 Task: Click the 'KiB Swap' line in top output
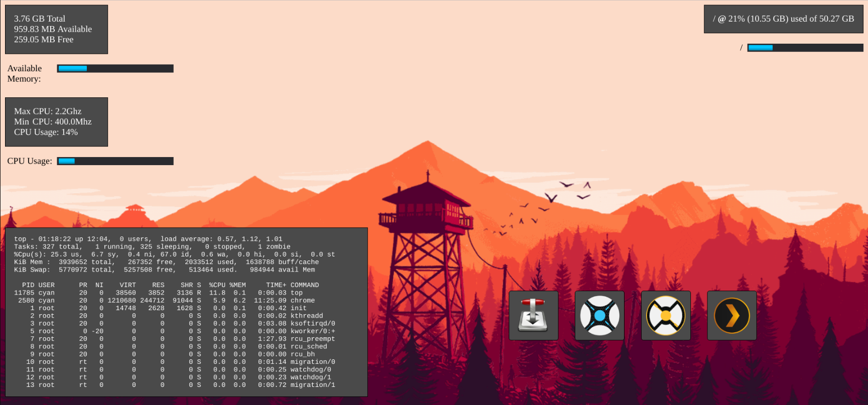tap(164, 269)
